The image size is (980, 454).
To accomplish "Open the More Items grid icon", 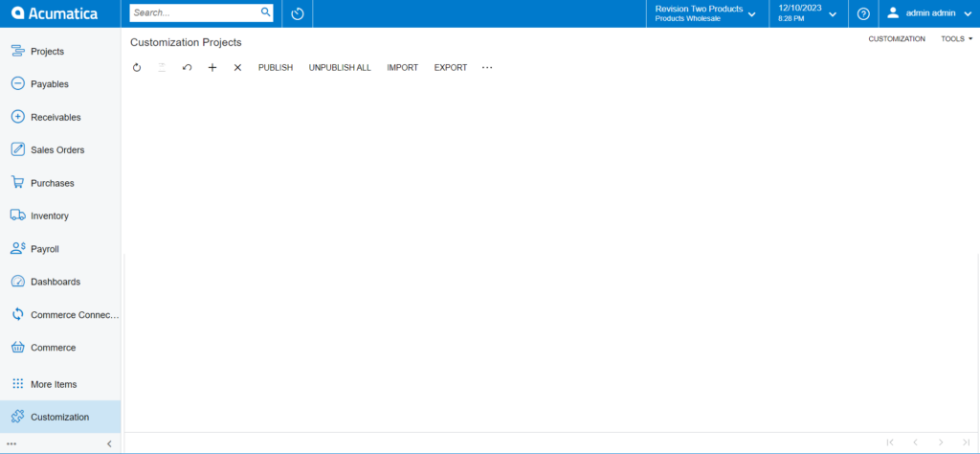I will (17, 384).
